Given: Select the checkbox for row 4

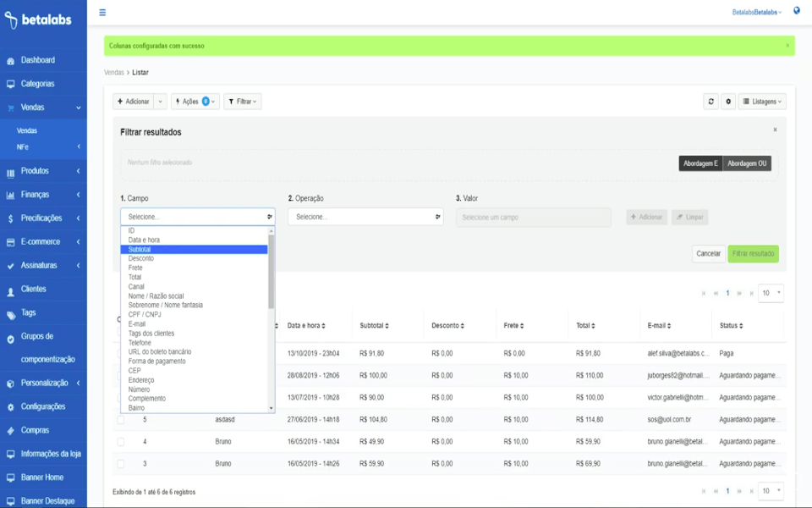Looking at the screenshot, I should pyautogui.click(x=121, y=442).
